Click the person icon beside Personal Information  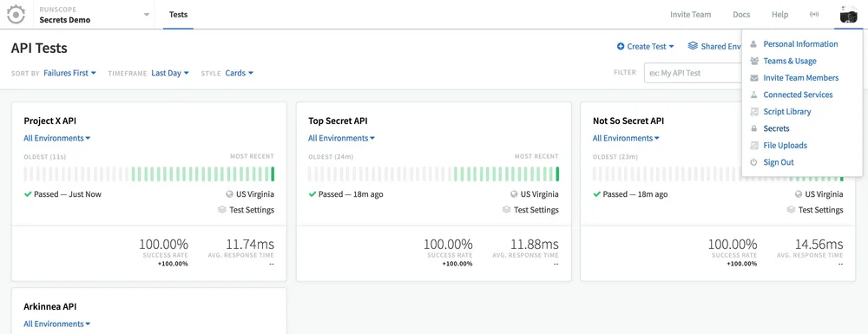[753, 44]
